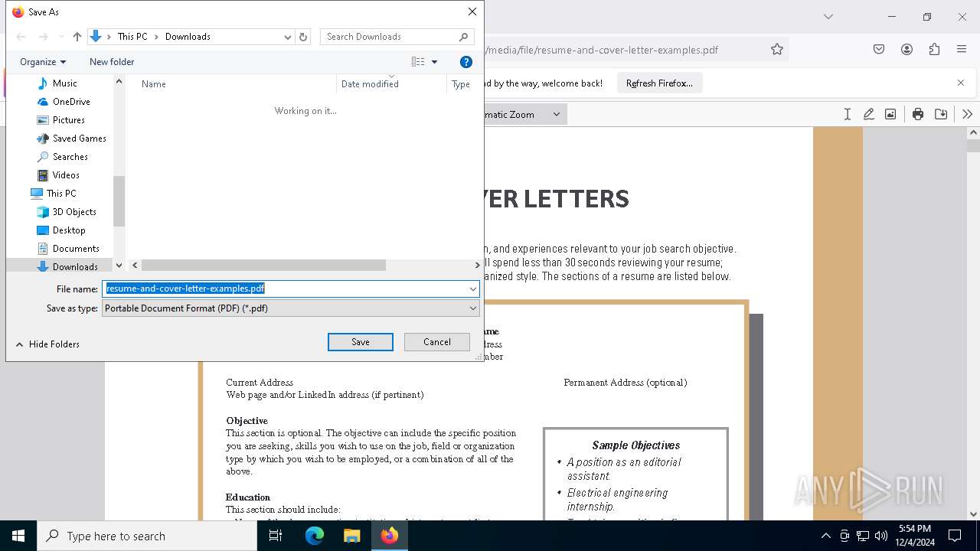
Task: Add image in PDF viewer
Action: [x=890, y=114]
